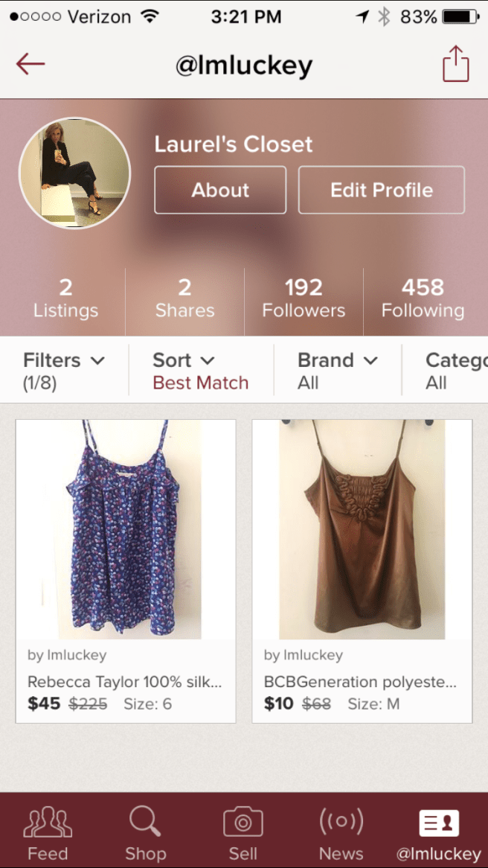
Task: Tap Laurel's Closet profile photo
Action: click(x=74, y=173)
